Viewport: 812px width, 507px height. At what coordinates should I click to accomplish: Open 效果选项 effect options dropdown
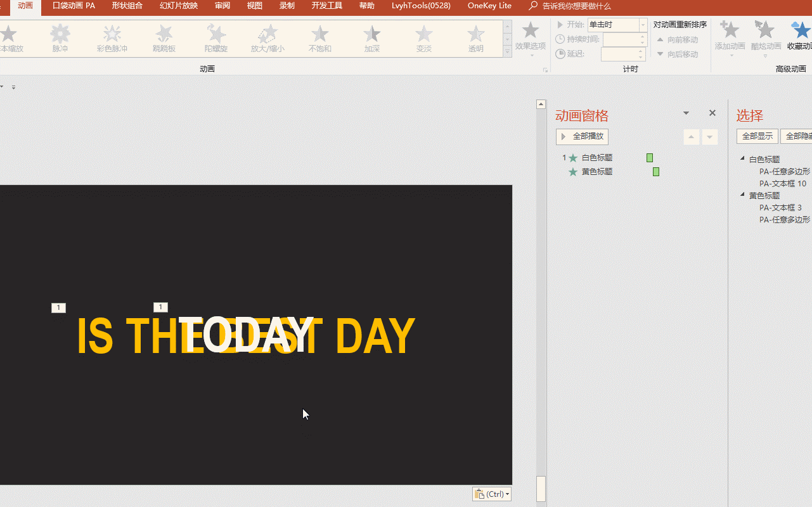(531, 39)
